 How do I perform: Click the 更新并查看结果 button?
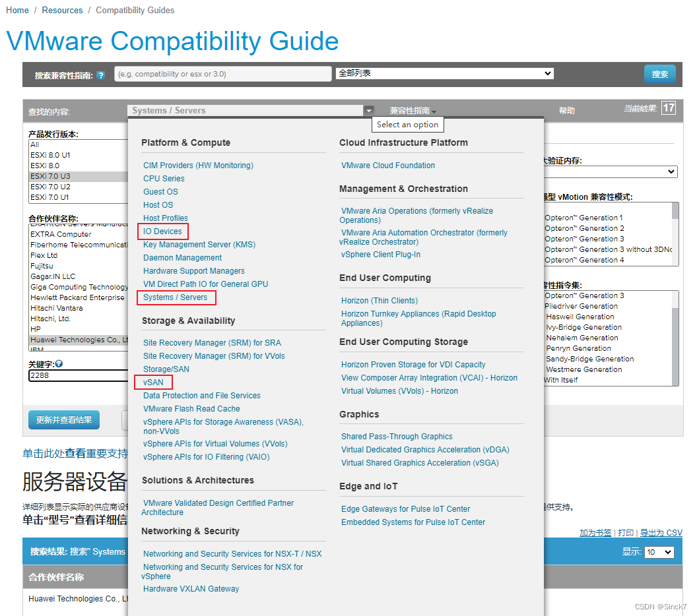pyautogui.click(x=64, y=419)
